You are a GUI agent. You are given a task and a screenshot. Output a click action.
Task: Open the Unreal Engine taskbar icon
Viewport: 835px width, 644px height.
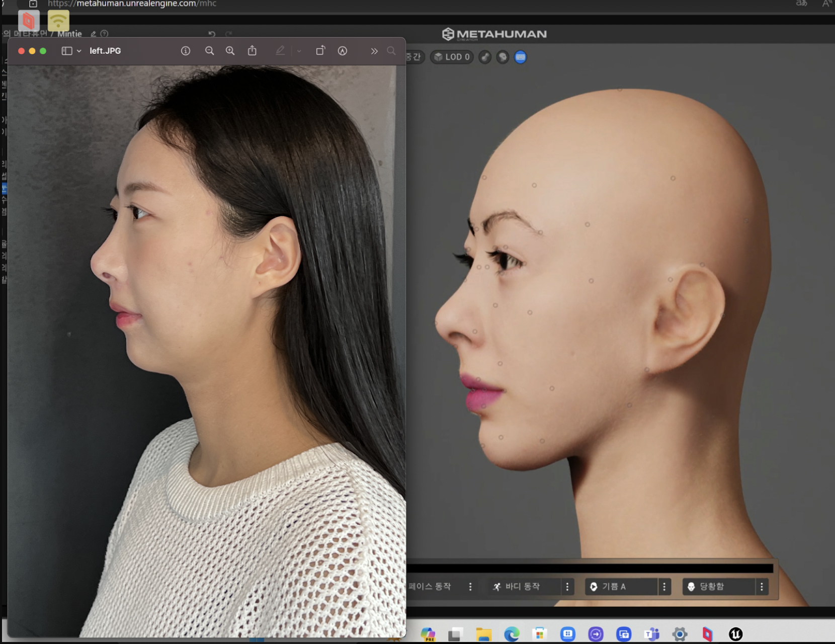[735, 634]
